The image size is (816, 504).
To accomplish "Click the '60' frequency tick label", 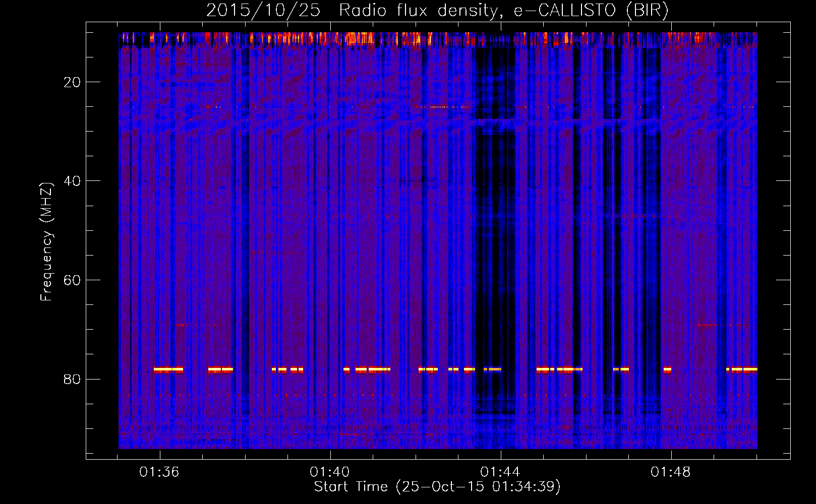I will pos(72,280).
